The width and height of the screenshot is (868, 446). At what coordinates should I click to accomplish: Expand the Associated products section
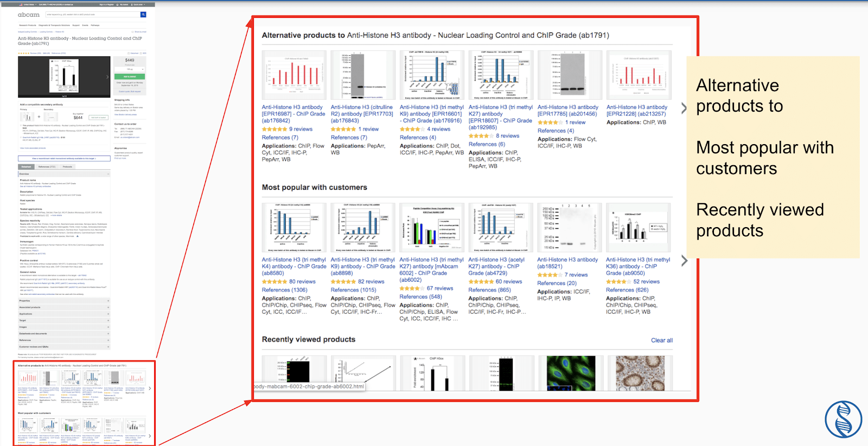[64, 307]
